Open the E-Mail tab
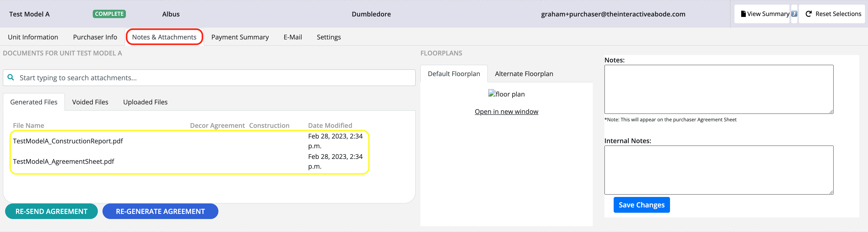Image resolution: width=868 pixels, height=232 pixels. 293,37
